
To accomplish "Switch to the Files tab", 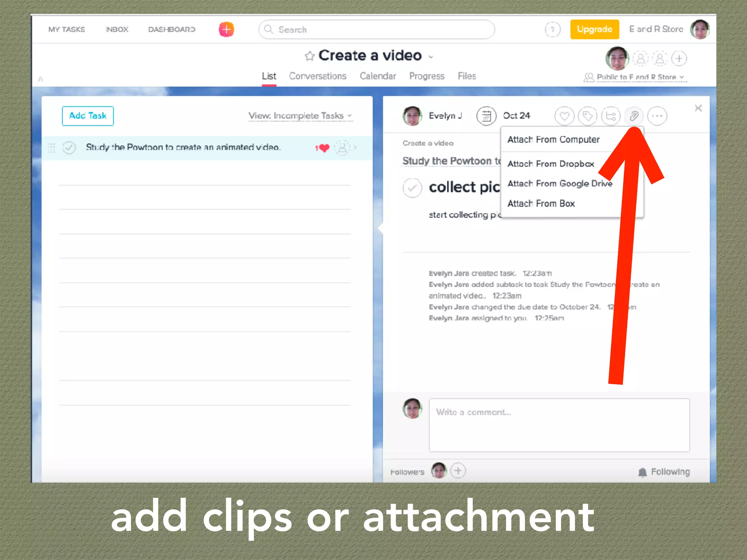I will (x=467, y=76).
